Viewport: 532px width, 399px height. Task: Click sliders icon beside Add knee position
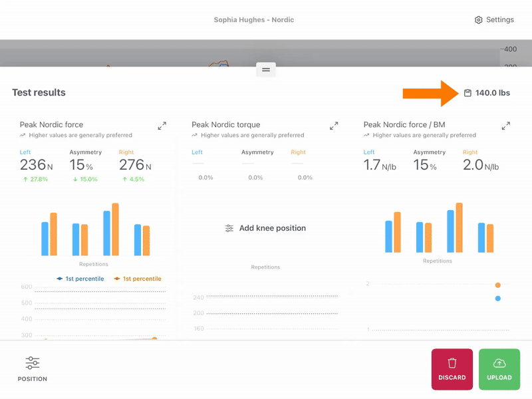coord(229,228)
